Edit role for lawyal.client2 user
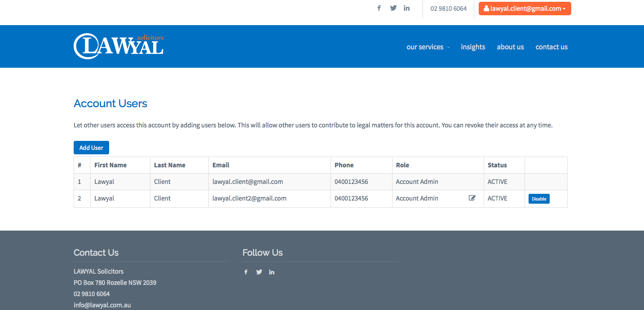This screenshot has height=310, width=644. (x=472, y=198)
